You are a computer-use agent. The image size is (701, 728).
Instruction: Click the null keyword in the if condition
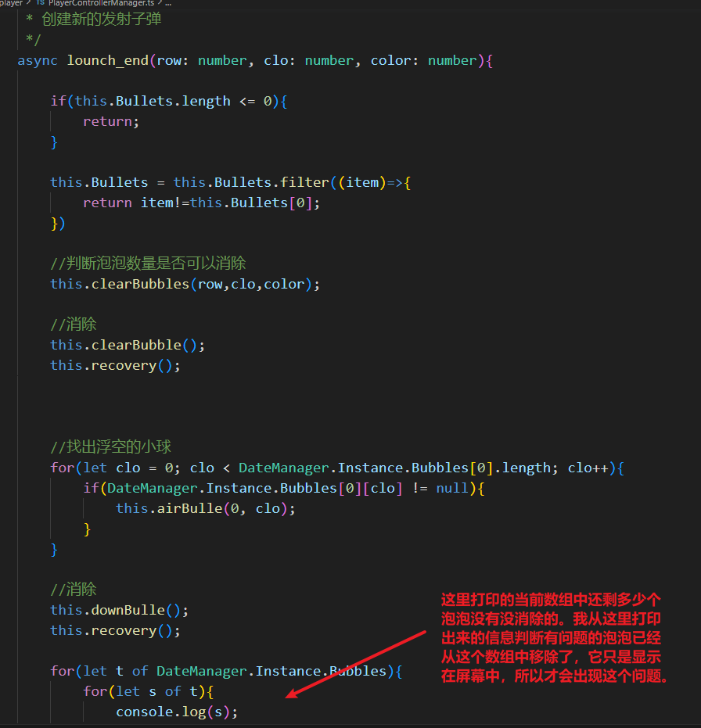pos(452,488)
